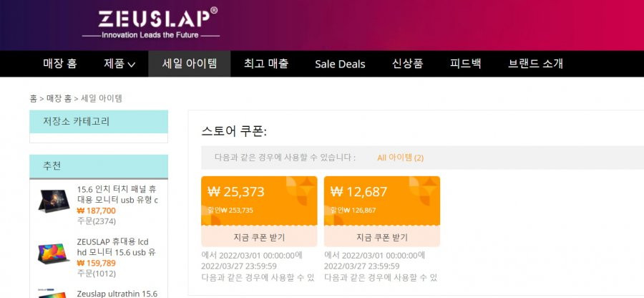This screenshot has width=644, height=298.
Task: Open the 15.6 inch touch monitor thumbnail
Action: (54, 201)
